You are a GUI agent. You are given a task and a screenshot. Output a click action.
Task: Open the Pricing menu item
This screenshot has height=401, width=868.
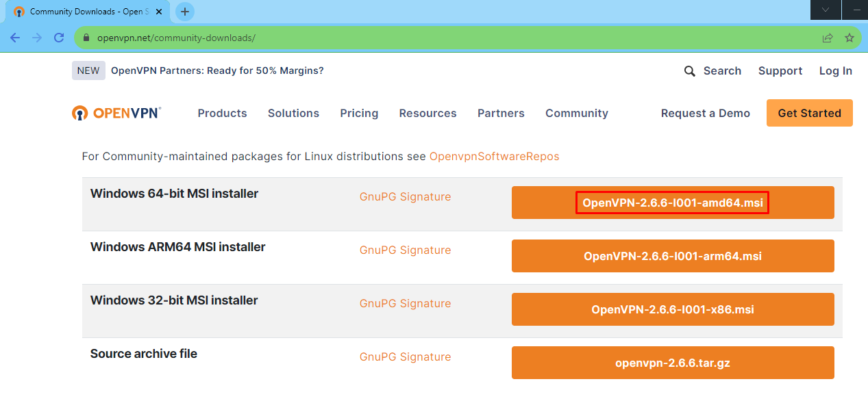tap(359, 114)
